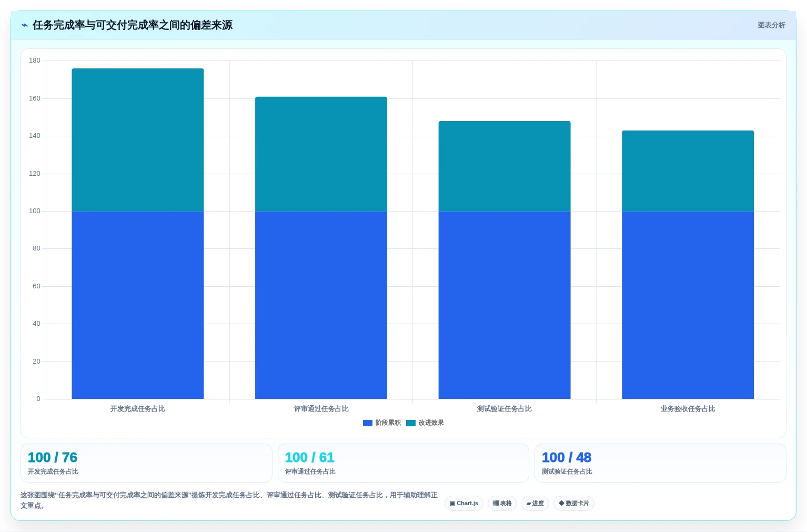This screenshot has height=532, width=807.
Task: Select the blue bar for 测试验证任务占比
Action: 505,305
